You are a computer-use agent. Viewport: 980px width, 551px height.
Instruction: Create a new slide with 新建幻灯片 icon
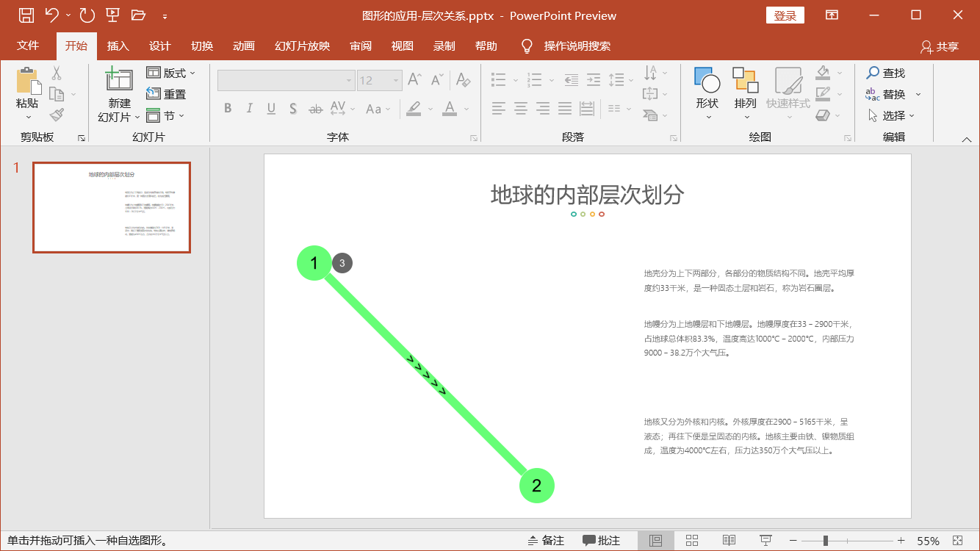click(x=119, y=79)
